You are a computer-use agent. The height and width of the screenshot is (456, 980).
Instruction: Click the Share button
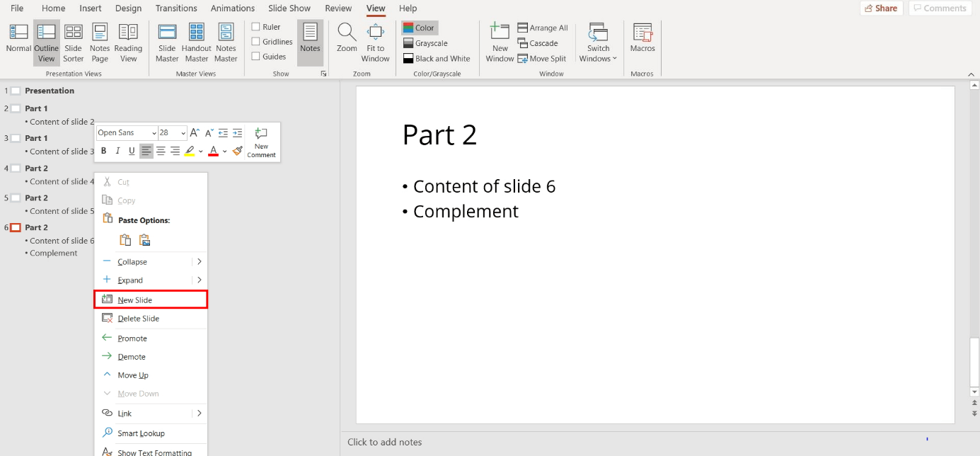pyautogui.click(x=881, y=8)
